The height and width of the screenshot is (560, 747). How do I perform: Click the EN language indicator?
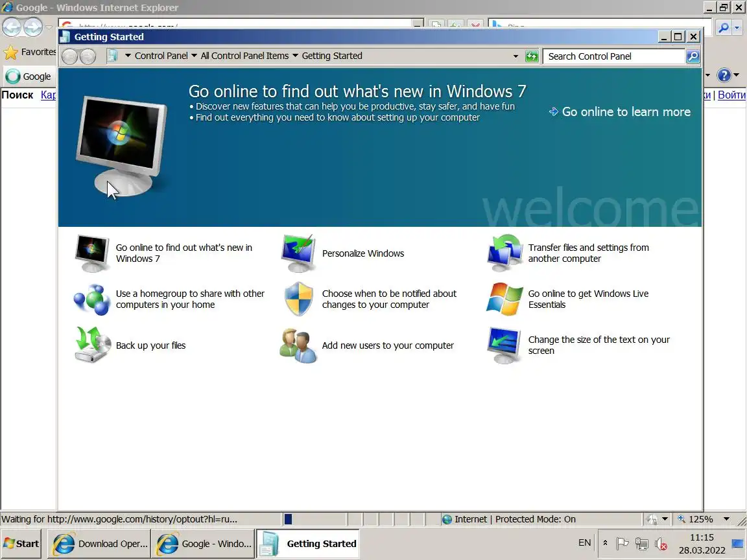click(x=584, y=543)
